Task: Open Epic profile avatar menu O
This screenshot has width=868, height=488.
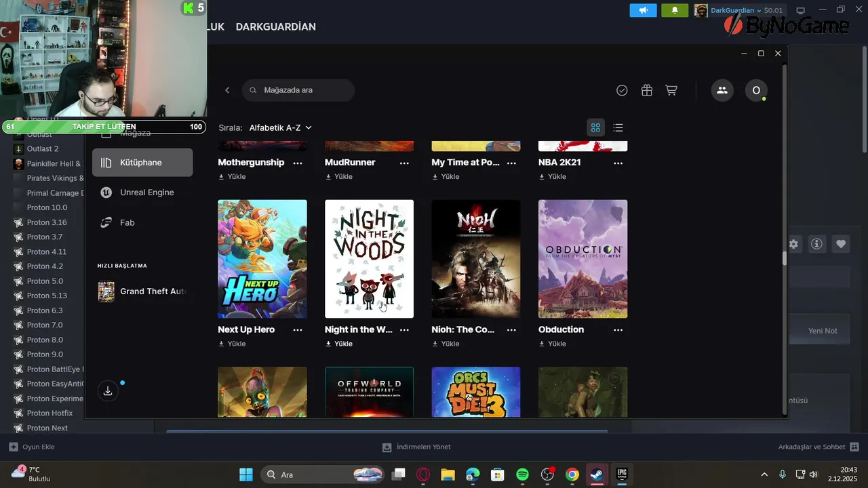Action: click(756, 90)
